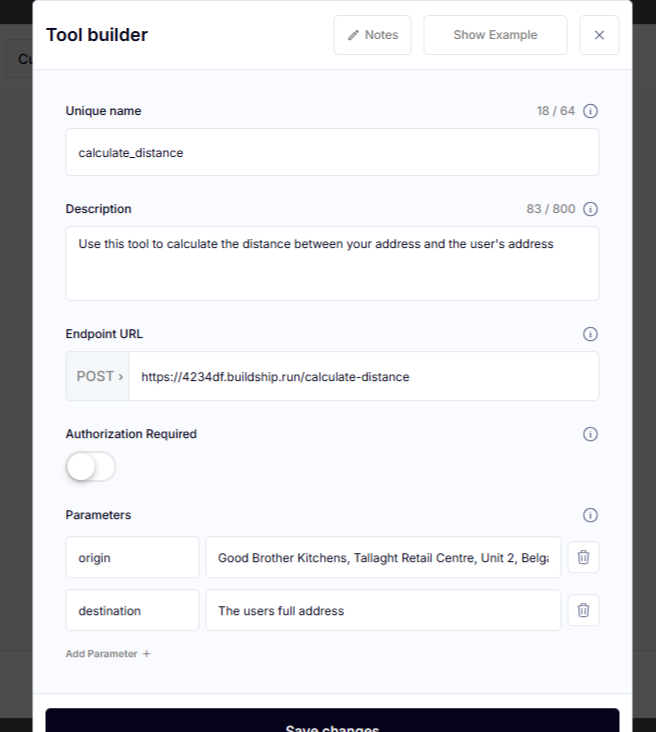656x732 pixels.
Task: Edit the destination parameter name field
Action: 132,610
